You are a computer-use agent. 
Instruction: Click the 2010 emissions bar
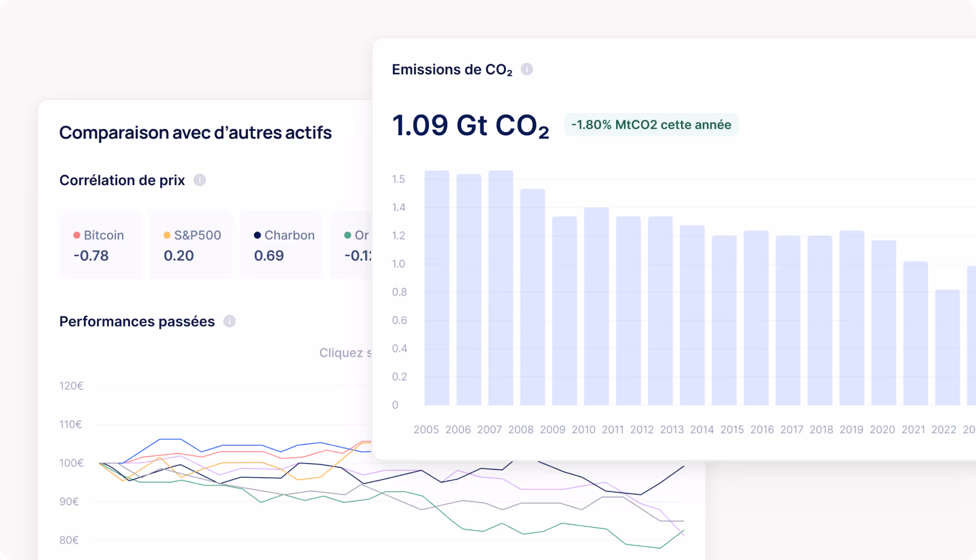(x=597, y=307)
